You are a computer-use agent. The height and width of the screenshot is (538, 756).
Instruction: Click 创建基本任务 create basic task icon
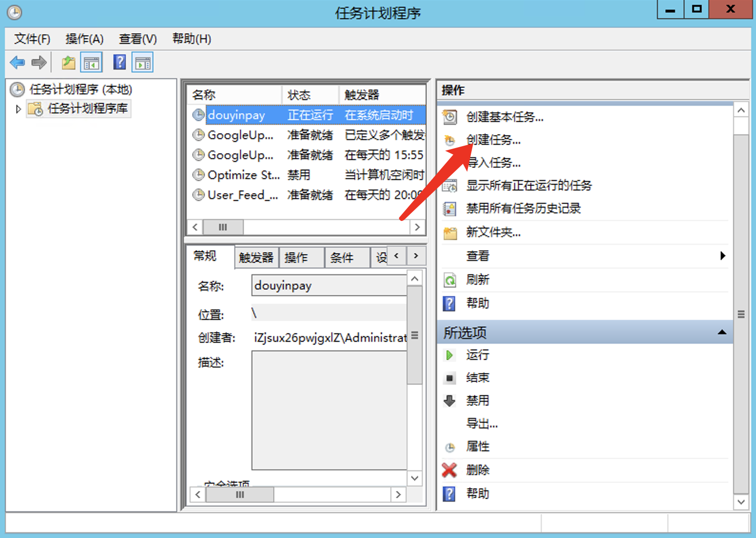tap(449, 117)
